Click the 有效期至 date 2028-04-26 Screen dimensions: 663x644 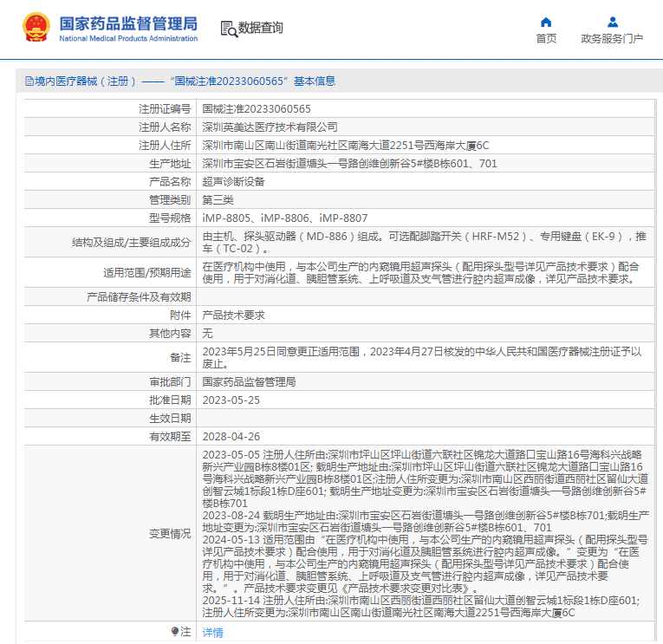[x=231, y=437]
